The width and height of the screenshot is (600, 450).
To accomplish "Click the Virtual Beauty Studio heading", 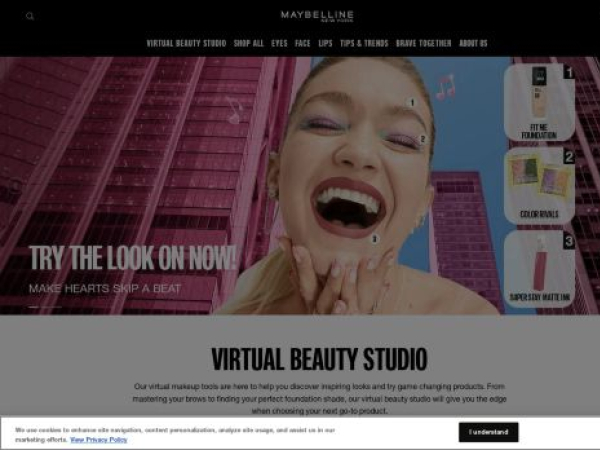I will coord(319,359).
